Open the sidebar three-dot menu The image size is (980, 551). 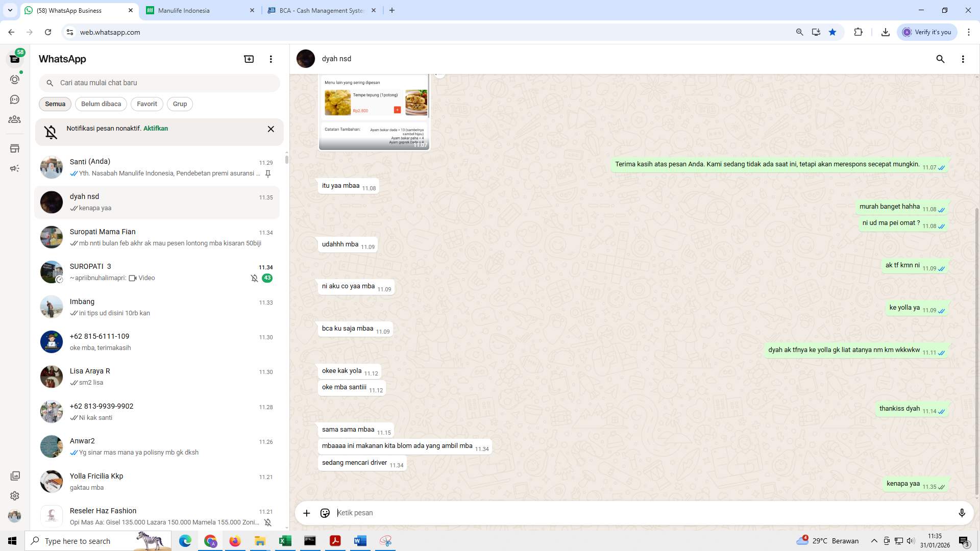[x=271, y=59]
